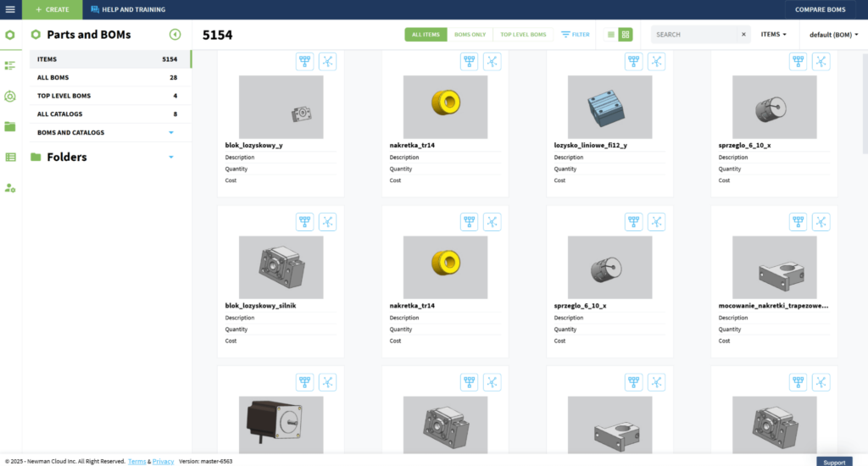Open graph icon for blok_lozyskowy_y
The width and height of the screenshot is (868, 466).
pyautogui.click(x=328, y=62)
